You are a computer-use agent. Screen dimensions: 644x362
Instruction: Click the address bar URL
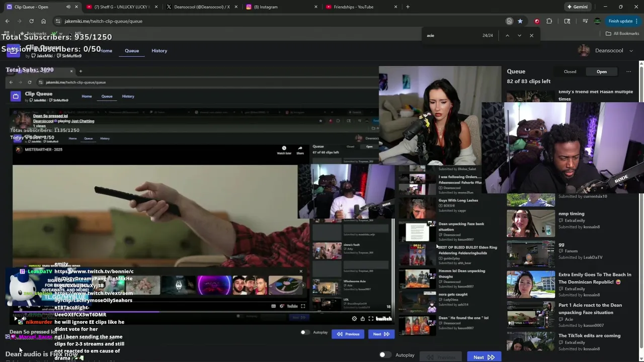point(103,21)
